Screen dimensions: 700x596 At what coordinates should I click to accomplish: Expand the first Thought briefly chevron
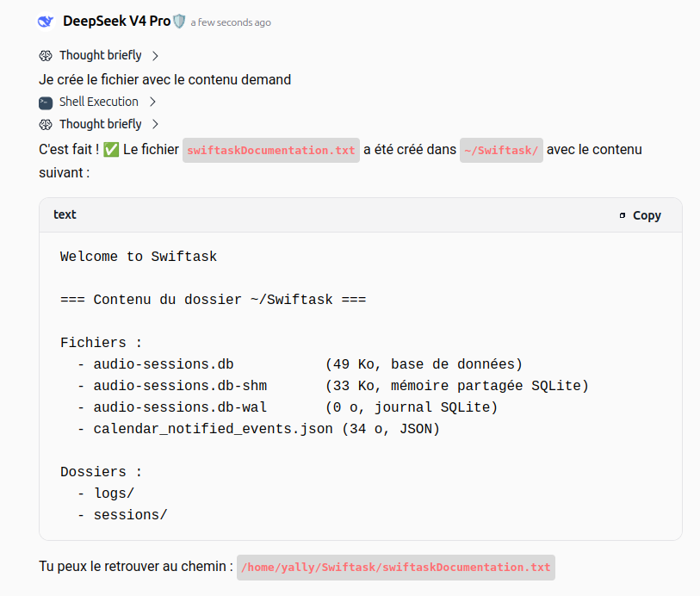(155, 56)
